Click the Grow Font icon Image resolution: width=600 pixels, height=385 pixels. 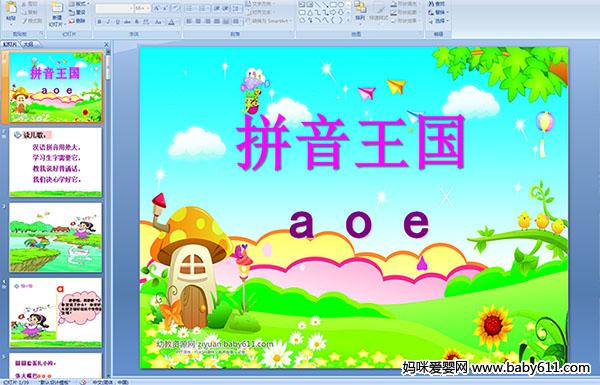[x=157, y=8]
